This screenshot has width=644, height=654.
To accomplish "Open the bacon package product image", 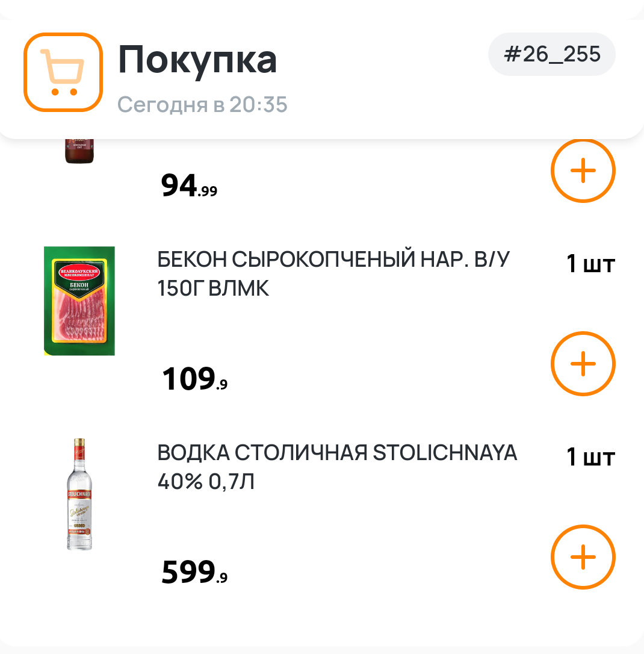I will (79, 301).
